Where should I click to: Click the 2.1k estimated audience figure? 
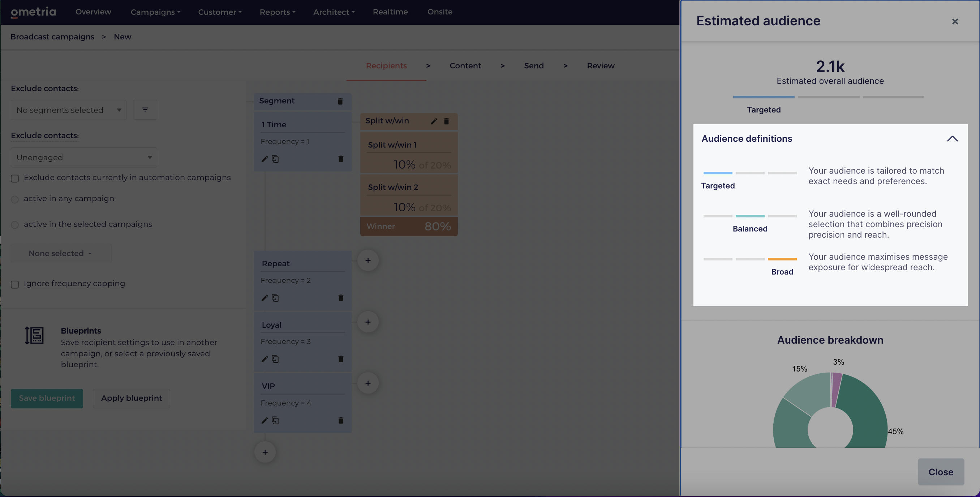point(830,67)
